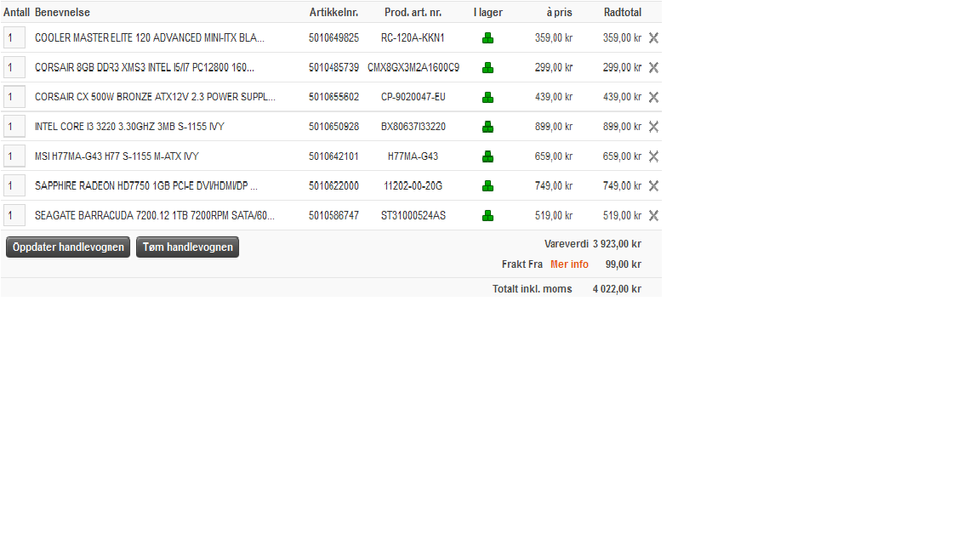Screen dimensions: 980x551
Task: Select product code 11202-00-20G
Action: point(413,186)
